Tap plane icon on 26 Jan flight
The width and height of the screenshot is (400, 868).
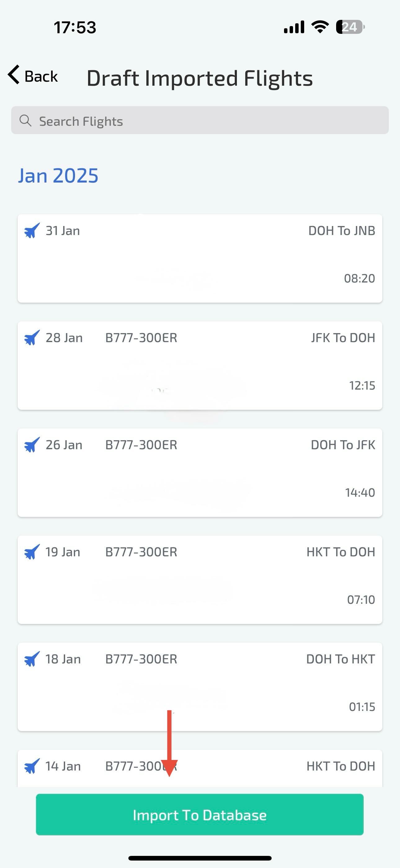[x=32, y=445]
